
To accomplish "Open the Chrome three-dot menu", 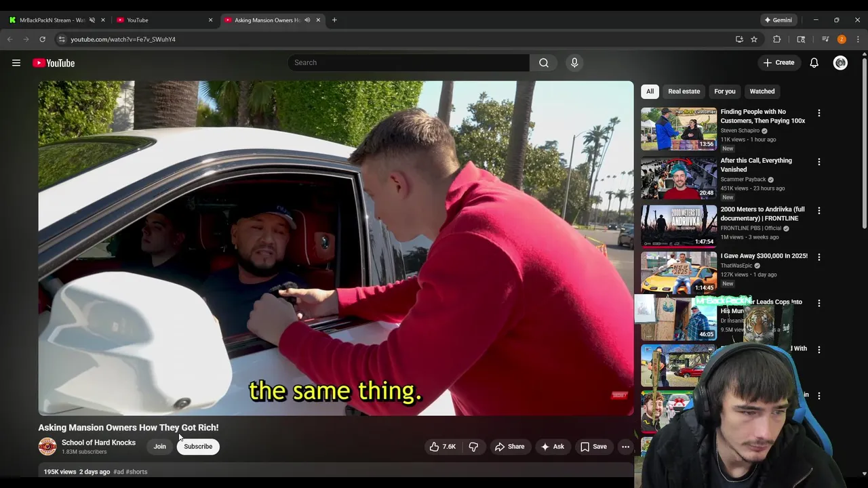I will point(858,39).
